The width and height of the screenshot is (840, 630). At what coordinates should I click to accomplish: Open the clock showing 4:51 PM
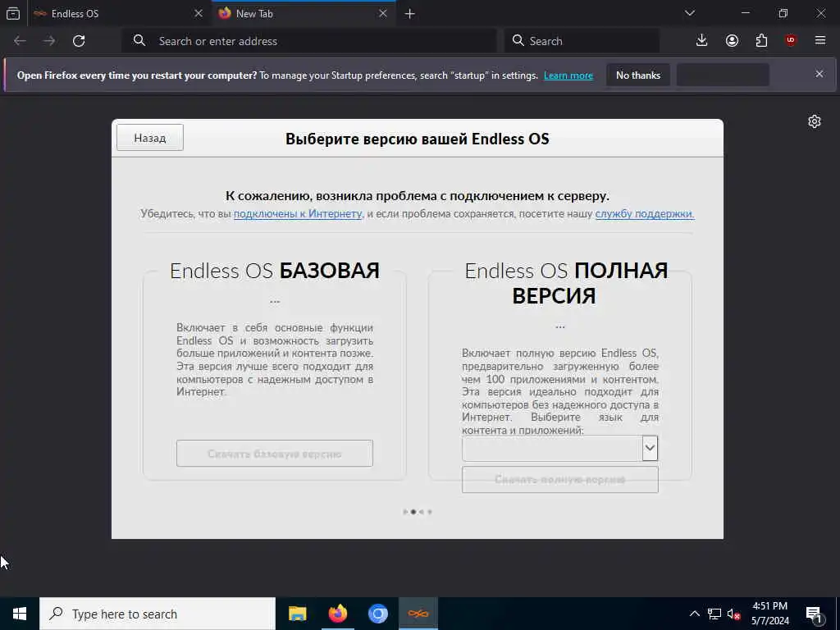click(x=769, y=614)
